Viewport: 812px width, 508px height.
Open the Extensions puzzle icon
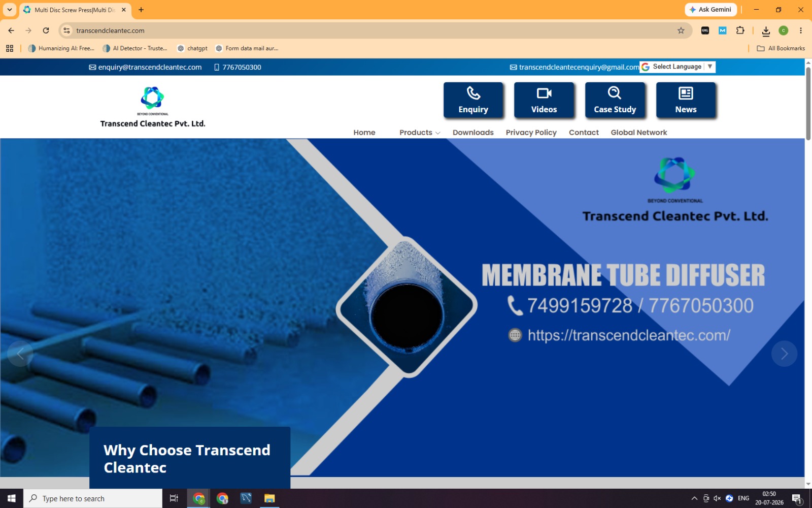point(740,30)
